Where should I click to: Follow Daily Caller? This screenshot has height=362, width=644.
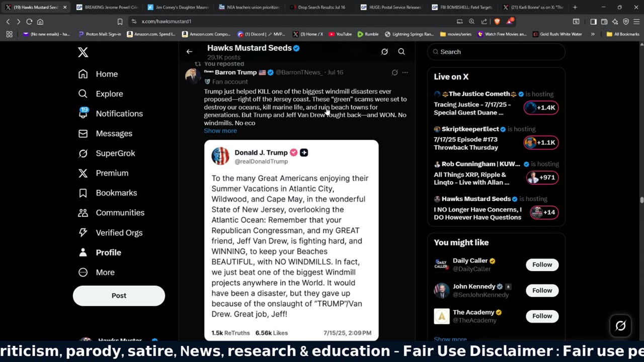(542, 264)
